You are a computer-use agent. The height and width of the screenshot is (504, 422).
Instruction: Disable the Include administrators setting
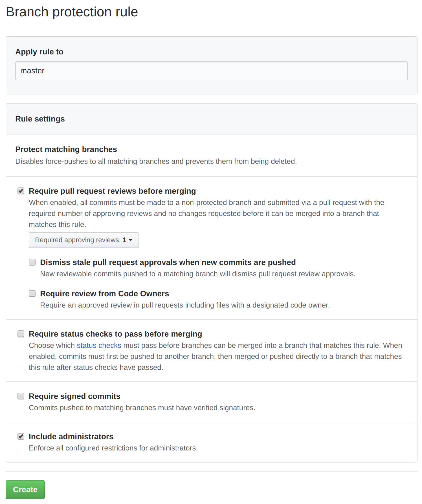click(21, 436)
